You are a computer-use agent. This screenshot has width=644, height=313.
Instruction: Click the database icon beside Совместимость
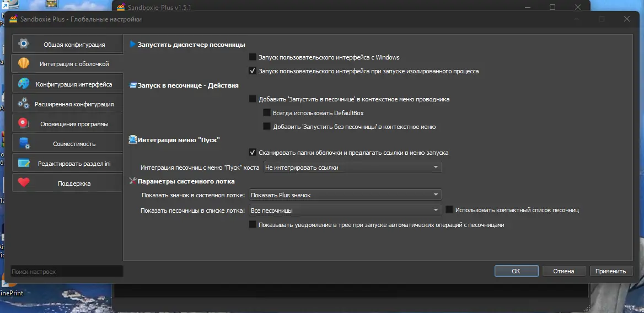24,144
